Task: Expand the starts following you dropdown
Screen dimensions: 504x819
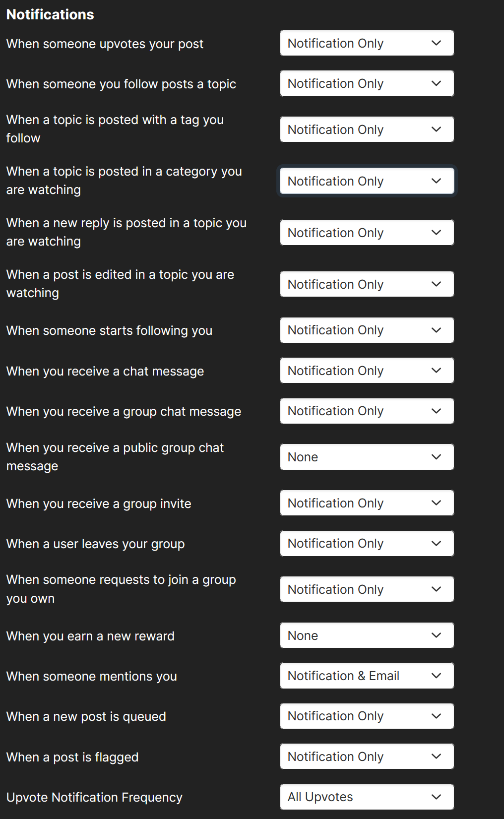Action: pos(367,330)
